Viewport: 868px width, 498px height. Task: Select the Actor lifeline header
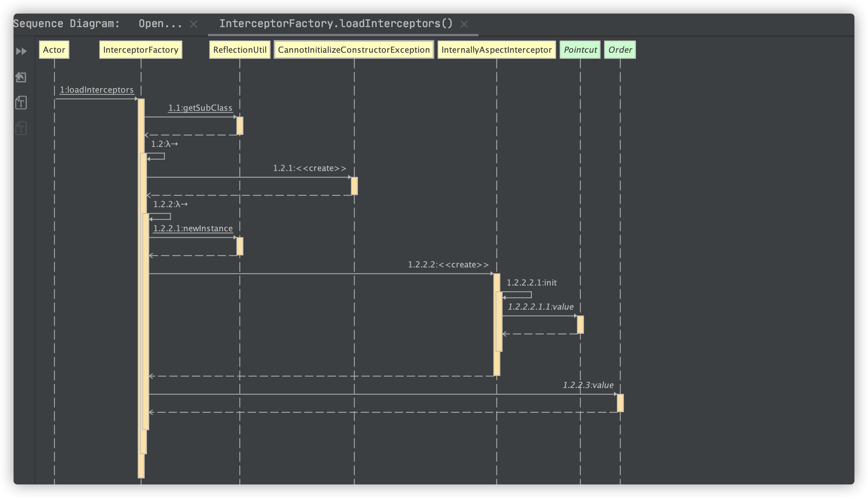(x=53, y=49)
